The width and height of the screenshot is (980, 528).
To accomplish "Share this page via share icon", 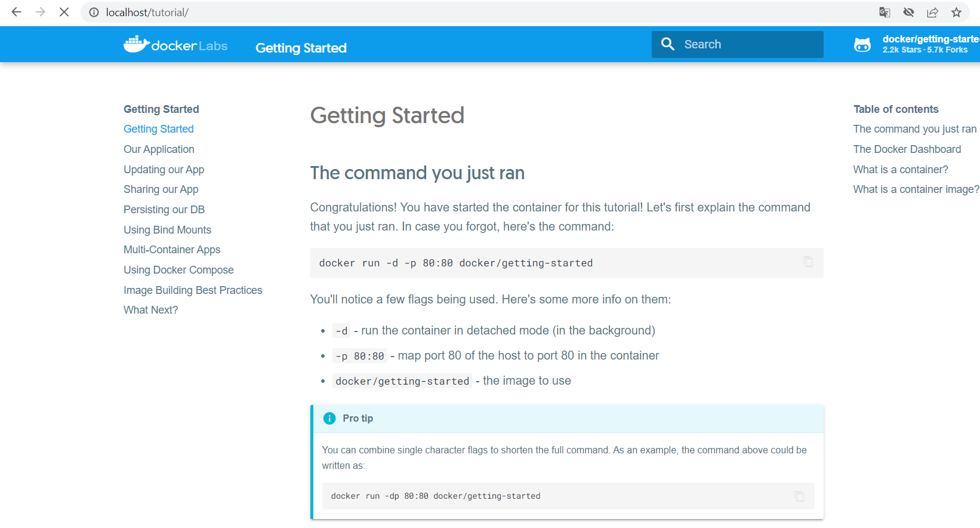I will 932,13.
